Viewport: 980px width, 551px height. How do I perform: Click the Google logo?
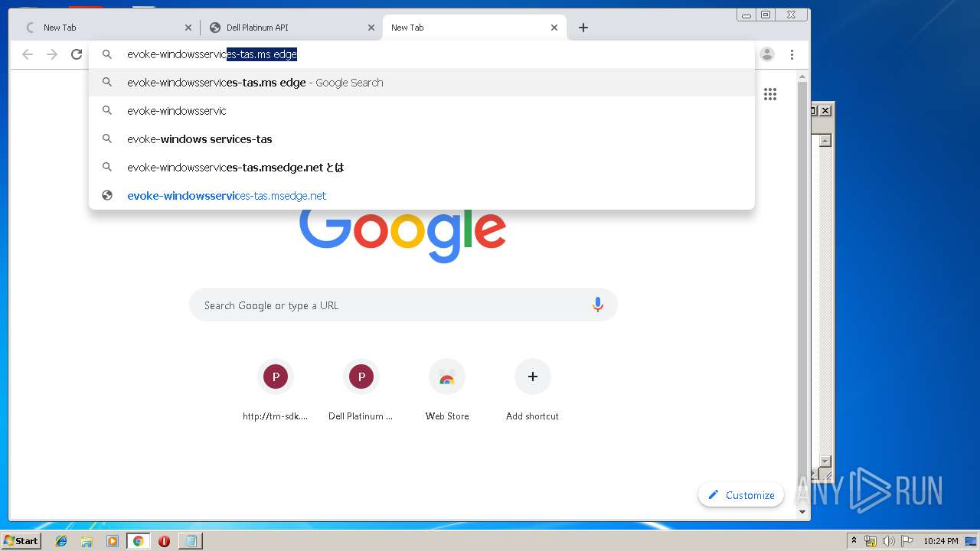[403, 236]
